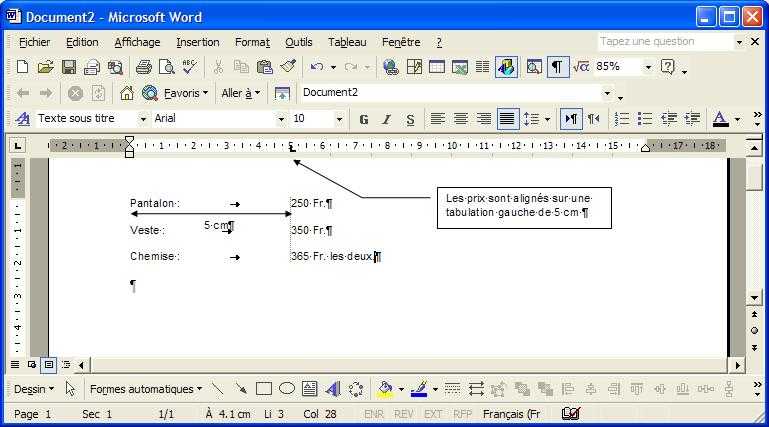Increase the paragraph indent
The height and width of the screenshot is (427, 769).
(x=692, y=119)
